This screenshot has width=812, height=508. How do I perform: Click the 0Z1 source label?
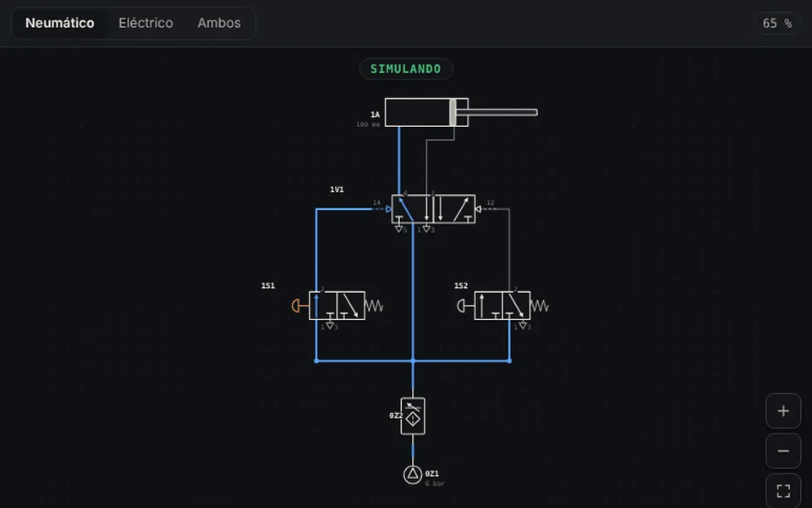pos(432,474)
